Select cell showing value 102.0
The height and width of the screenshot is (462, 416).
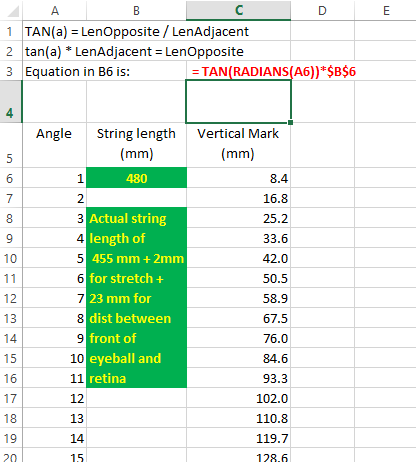238,398
